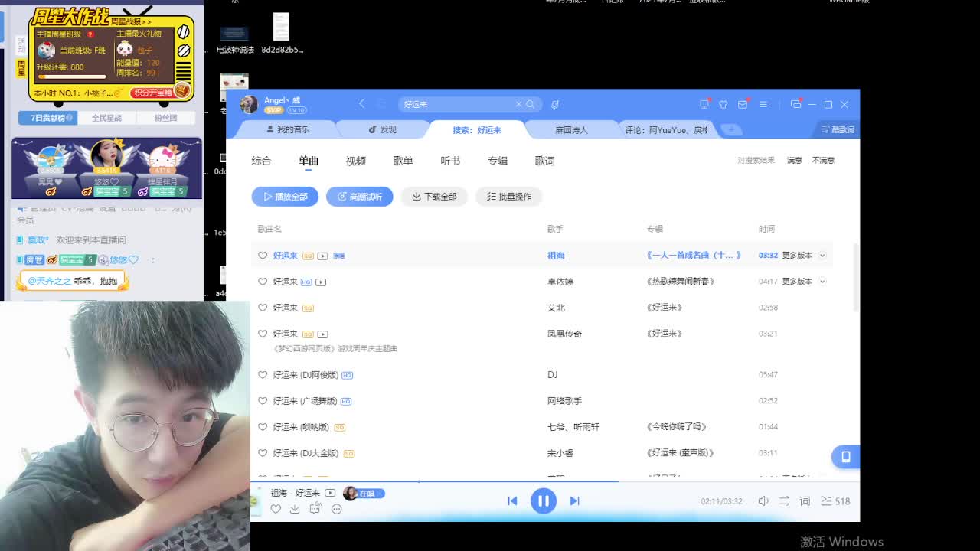Favorite 好运来 by 祖海
980x551 pixels.
pyautogui.click(x=263, y=256)
